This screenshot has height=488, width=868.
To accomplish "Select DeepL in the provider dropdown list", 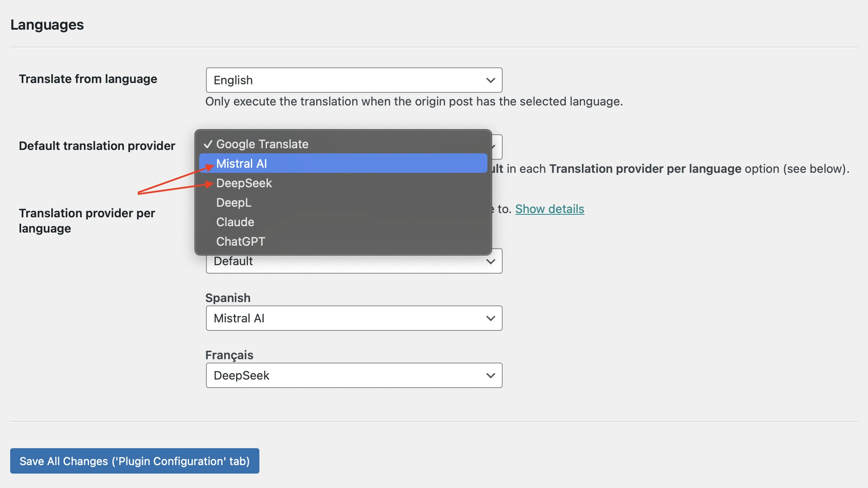I will (234, 202).
